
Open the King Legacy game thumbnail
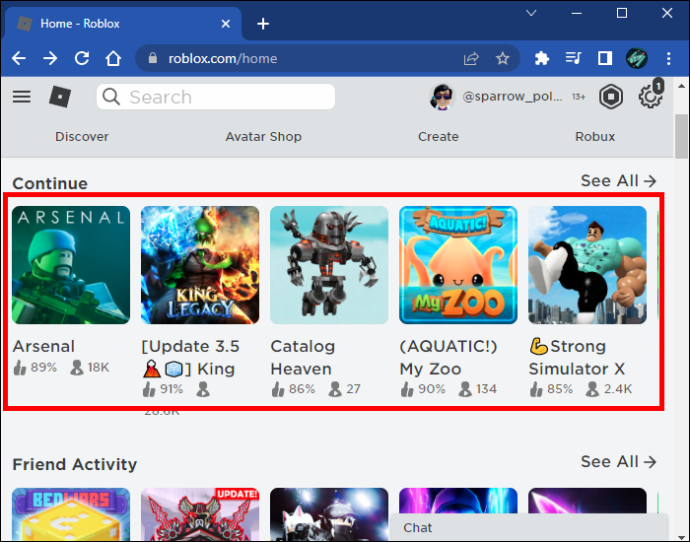200,265
